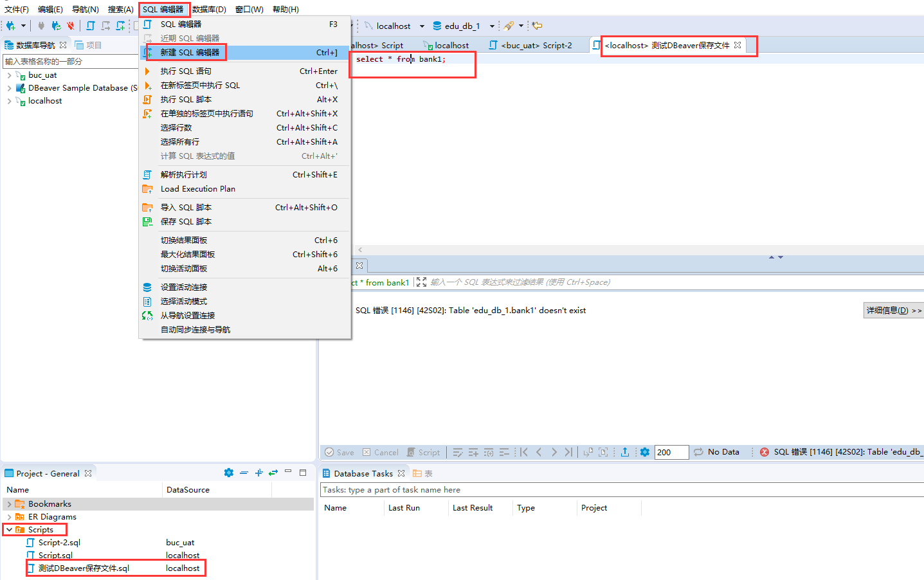This screenshot has height=580, width=924.
Task: Select 切换结果面板 menu entry
Action: click(245, 240)
